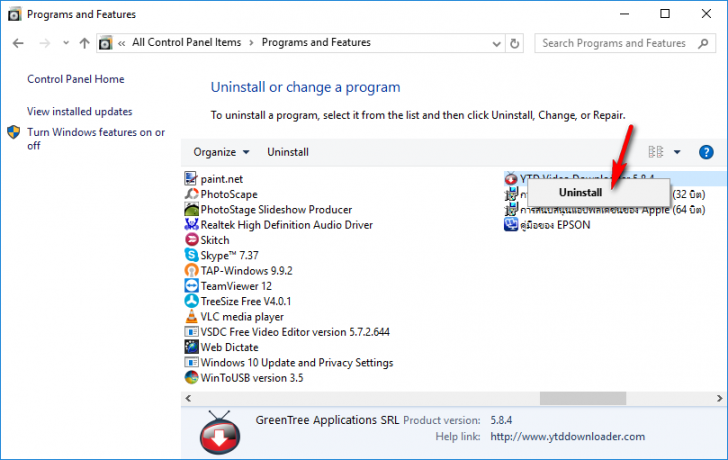Click the VSDC Free Video Editor icon

(191, 332)
